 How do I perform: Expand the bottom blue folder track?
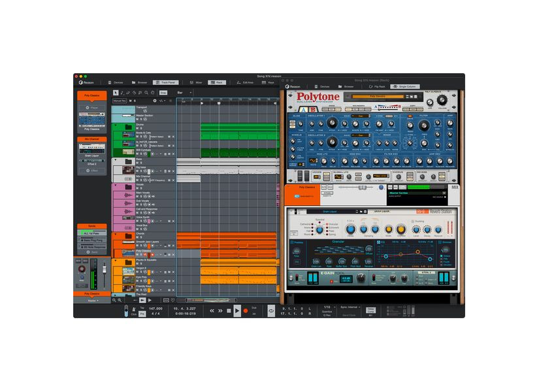[x=116, y=295]
